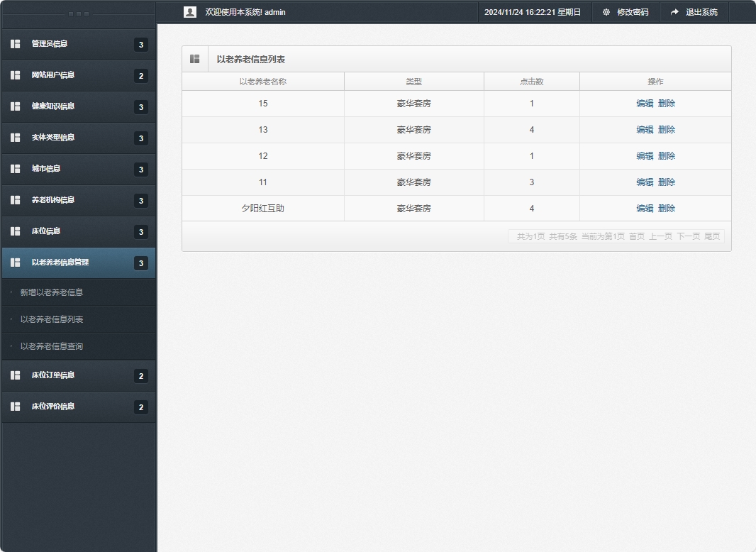Expand the 网站用户信息 sidebar section
756x552 pixels.
click(x=52, y=75)
